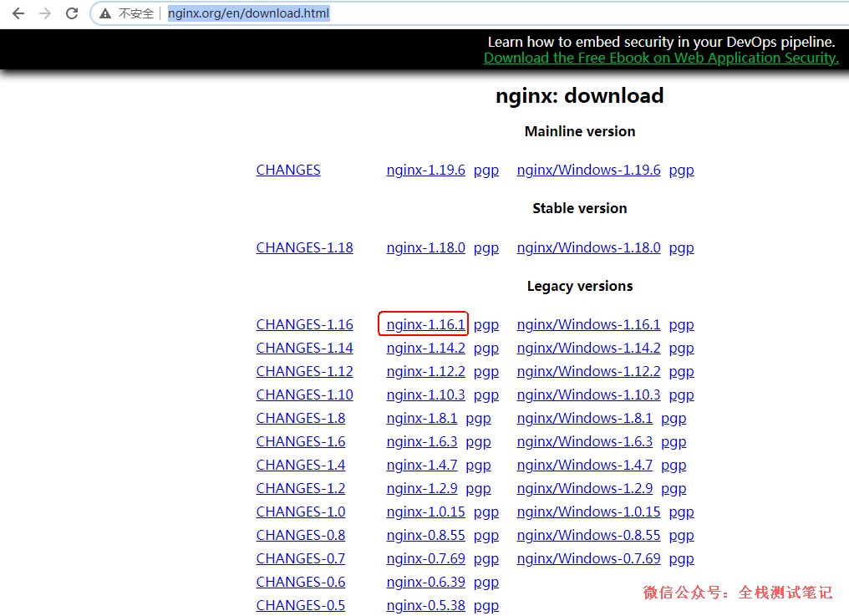Image resolution: width=849 pixels, height=616 pixels.
Task: Click the browser forward arrow
Action: (45, 13)
